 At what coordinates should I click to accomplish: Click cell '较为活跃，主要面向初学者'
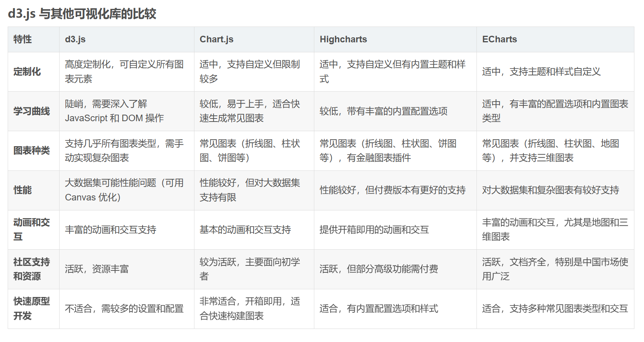pos(254,269)
